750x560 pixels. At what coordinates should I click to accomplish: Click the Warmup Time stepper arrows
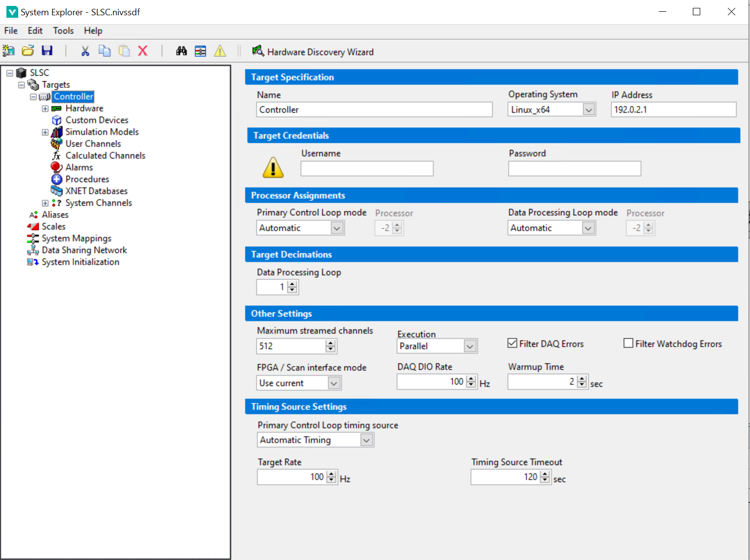tap(582, 382)
